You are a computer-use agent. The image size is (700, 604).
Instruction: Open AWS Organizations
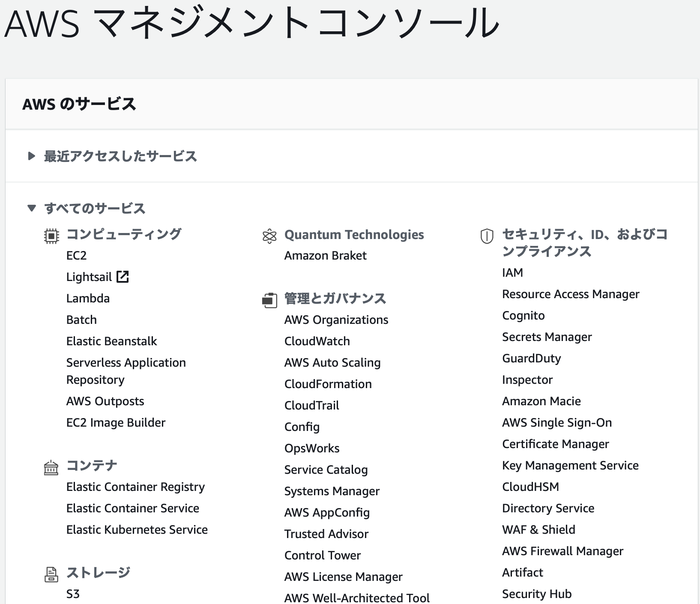pyautogui.click(x=336, y=320)
